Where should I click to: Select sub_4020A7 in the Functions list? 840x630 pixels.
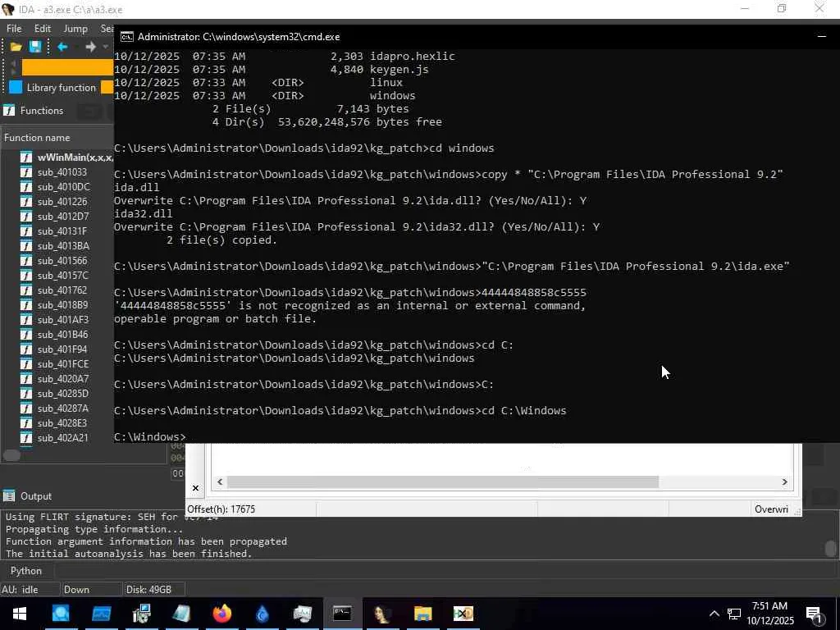(x=63, y=379)
